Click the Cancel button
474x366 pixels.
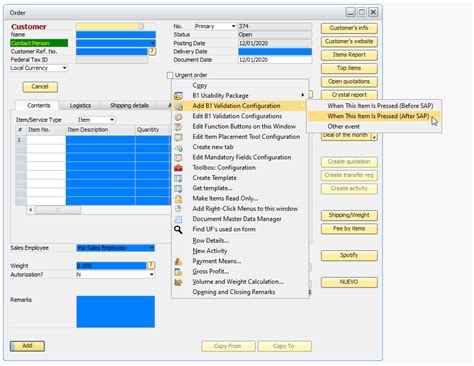[x=40, y=87]
